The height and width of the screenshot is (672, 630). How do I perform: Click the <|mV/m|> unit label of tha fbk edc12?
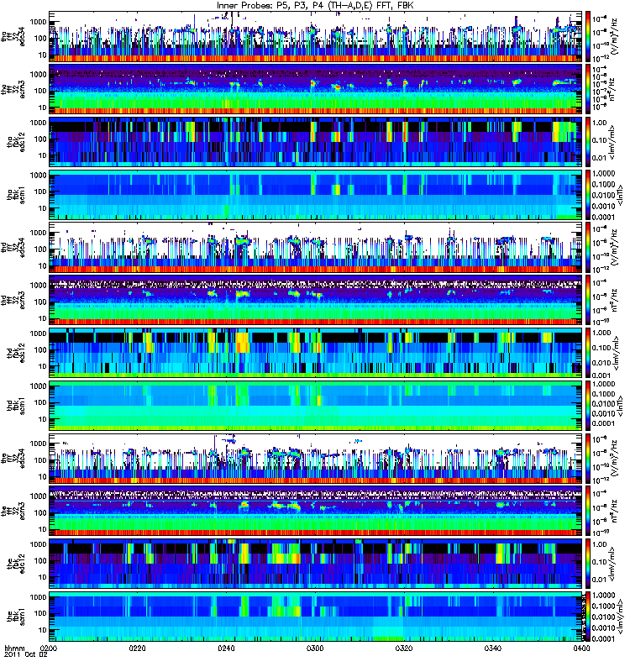tap(612, 142)
